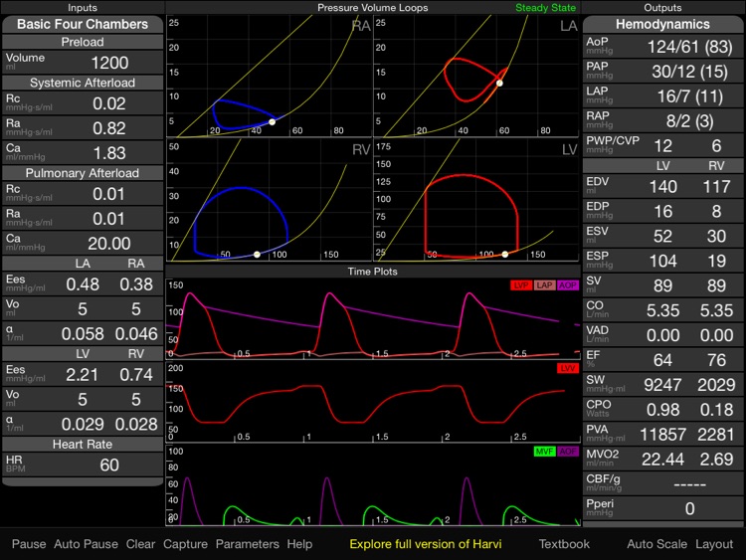Click the Heart Rate section header
746x560 pixels.
(83, 445)
